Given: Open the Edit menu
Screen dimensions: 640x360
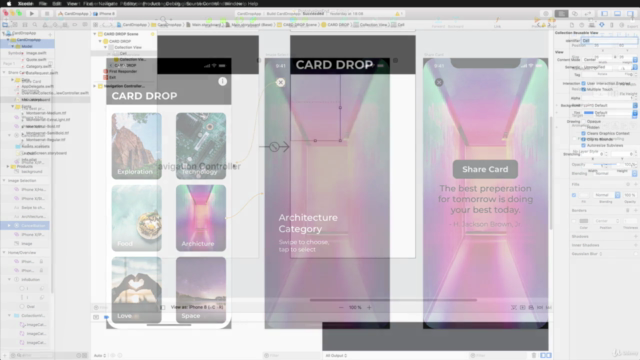Looking at the screenshot, I should tap(57, 4).
